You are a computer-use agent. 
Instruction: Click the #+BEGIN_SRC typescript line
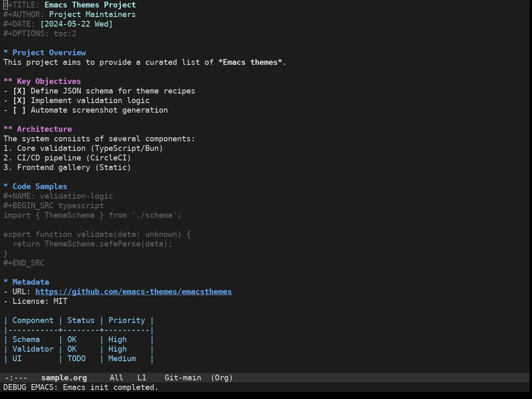[54, 206]
